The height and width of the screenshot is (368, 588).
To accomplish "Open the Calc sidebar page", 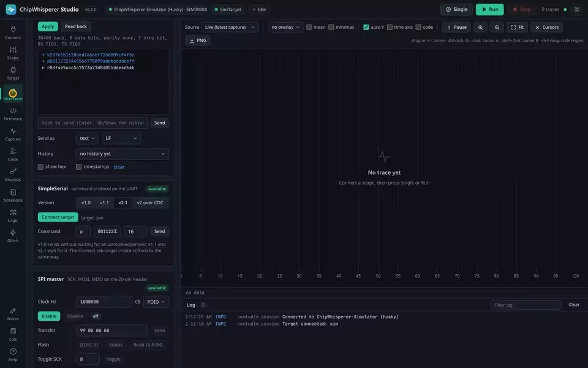I will [13, 335].
